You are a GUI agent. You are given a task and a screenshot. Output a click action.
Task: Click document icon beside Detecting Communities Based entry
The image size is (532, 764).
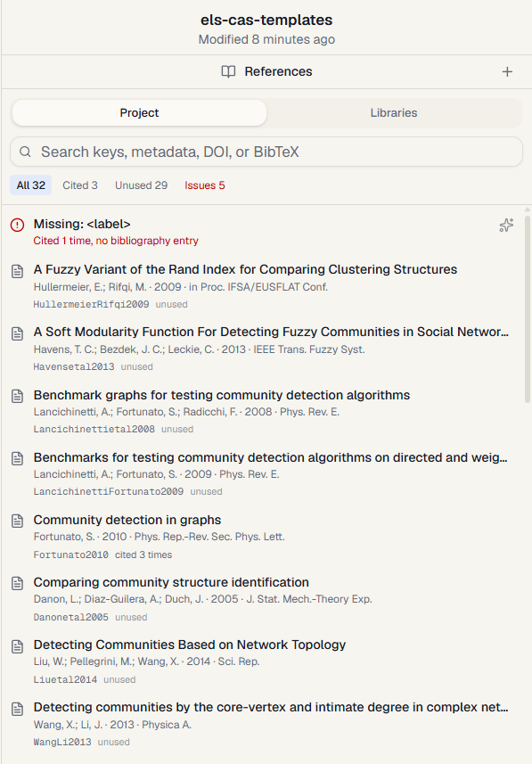[x=17, y=646]
